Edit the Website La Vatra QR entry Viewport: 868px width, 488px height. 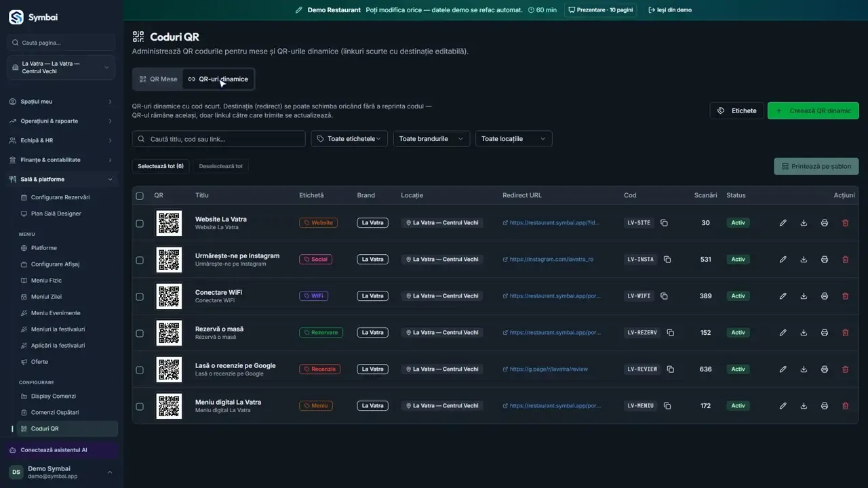pos(783,223)
